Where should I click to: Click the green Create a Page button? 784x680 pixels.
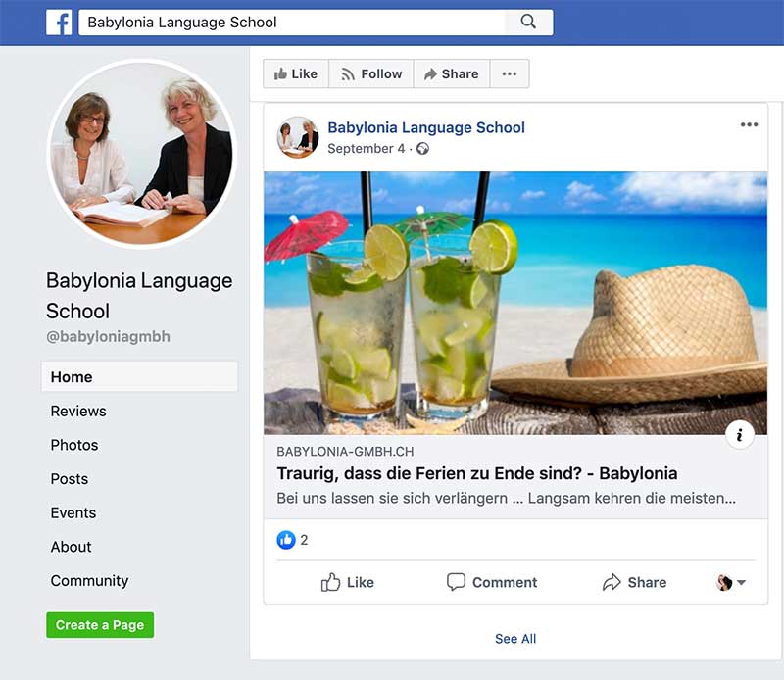[x=100, y=625]
